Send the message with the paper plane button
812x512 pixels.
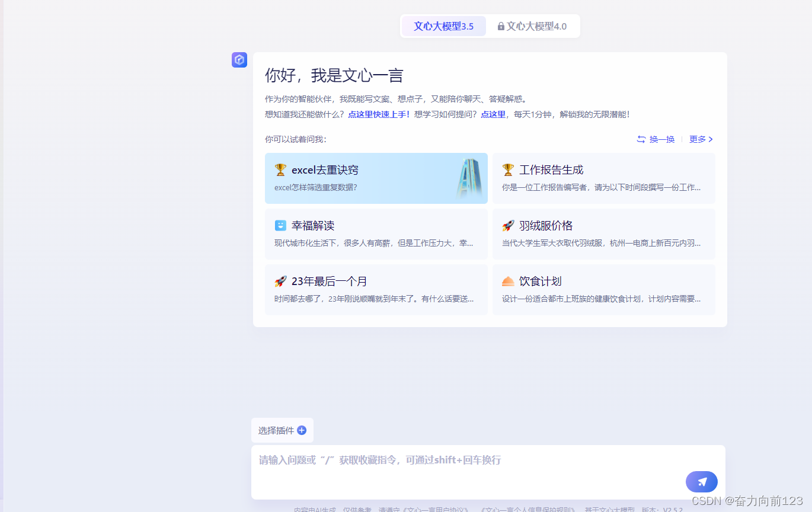[x=702, y=482]
